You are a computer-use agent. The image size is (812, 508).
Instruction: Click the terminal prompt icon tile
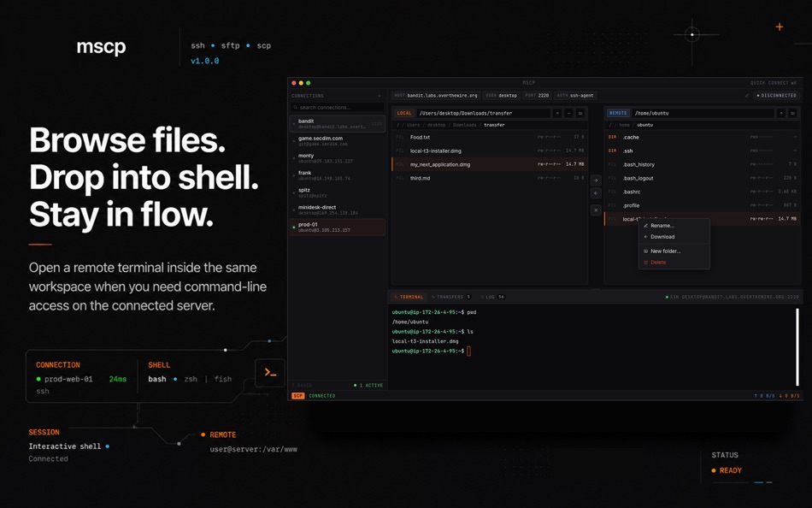tap(270, 373)
